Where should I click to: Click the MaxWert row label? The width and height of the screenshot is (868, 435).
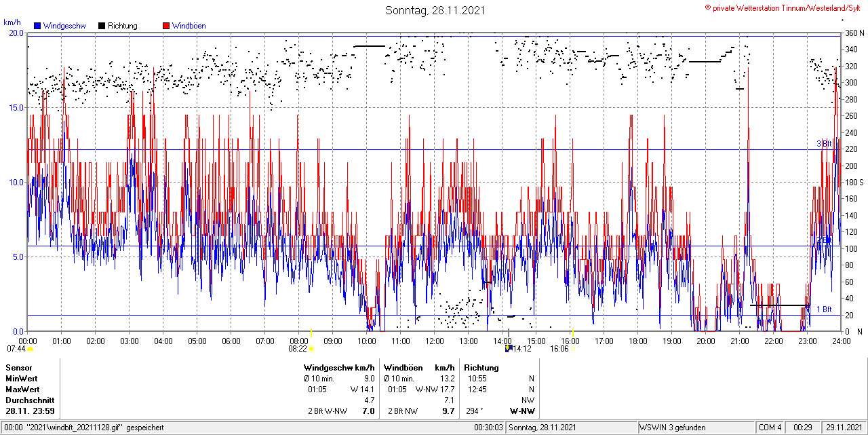click(x=23, y=390)
